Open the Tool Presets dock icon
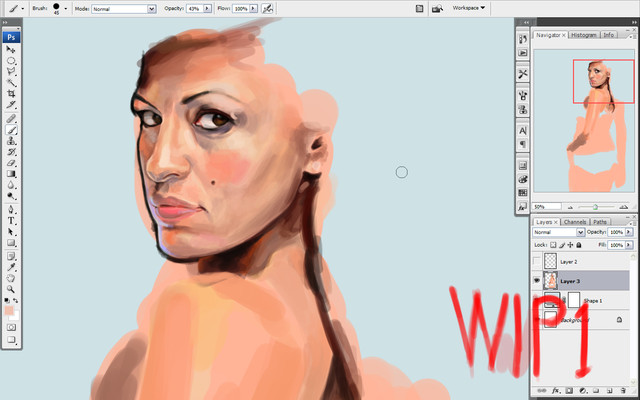The width and height of the screenshot is (640, 400). pos(522,74)
